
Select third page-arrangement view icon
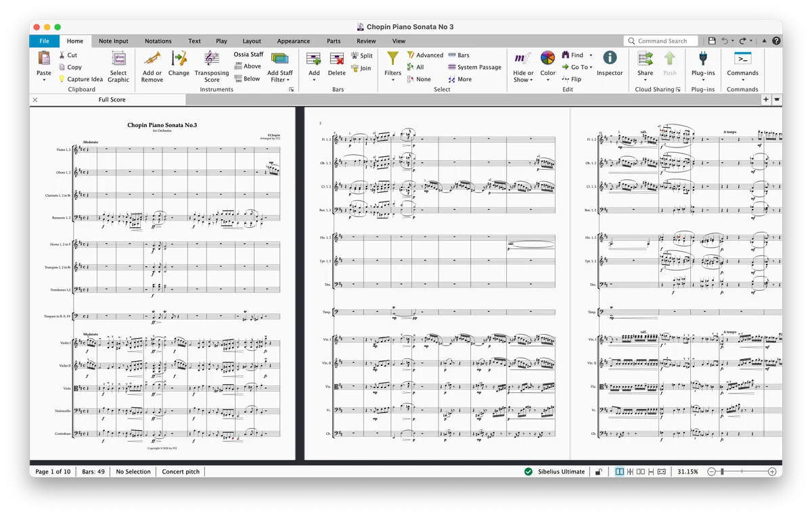click(640, 471)
